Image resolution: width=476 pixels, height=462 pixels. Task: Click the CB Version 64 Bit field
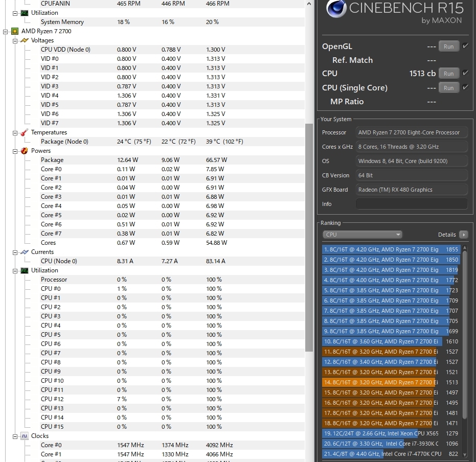click(x=412, y=175)
